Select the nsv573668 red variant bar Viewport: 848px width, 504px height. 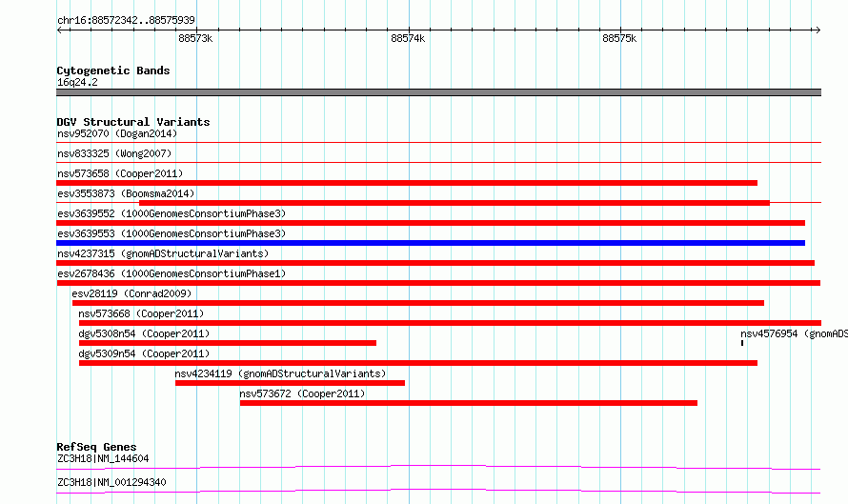[450, 323]
